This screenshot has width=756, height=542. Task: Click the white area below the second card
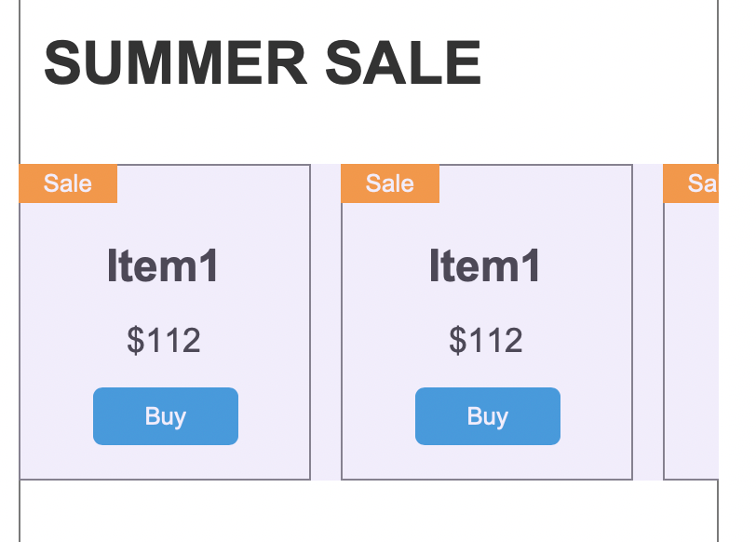(486, 510)
